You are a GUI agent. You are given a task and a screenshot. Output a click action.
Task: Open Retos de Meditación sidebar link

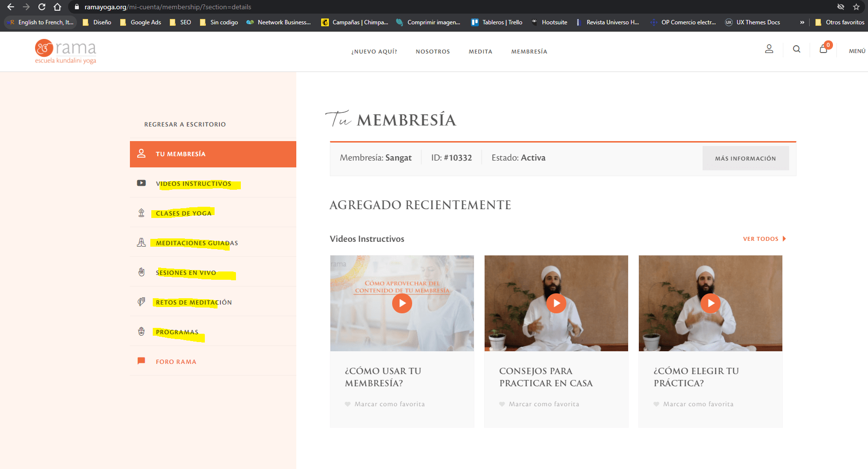[x=194, y=303]
